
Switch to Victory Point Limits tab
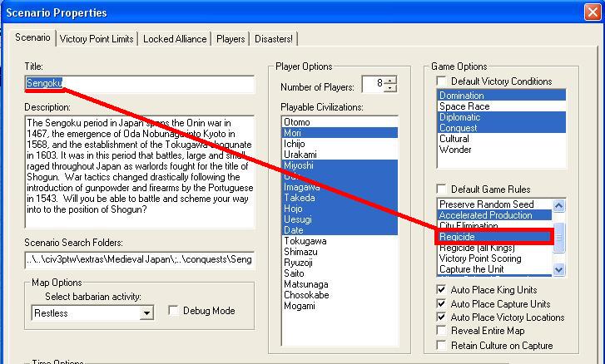(x=97, y=39)
